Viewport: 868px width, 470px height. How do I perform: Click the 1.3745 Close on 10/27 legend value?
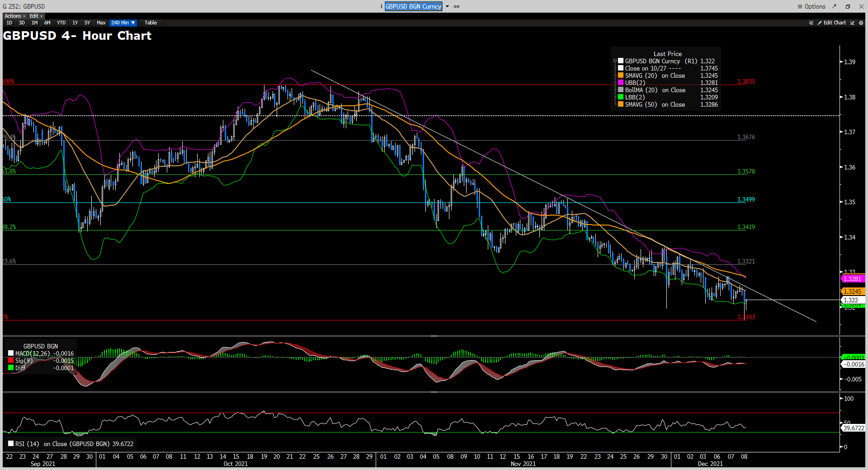709,68
